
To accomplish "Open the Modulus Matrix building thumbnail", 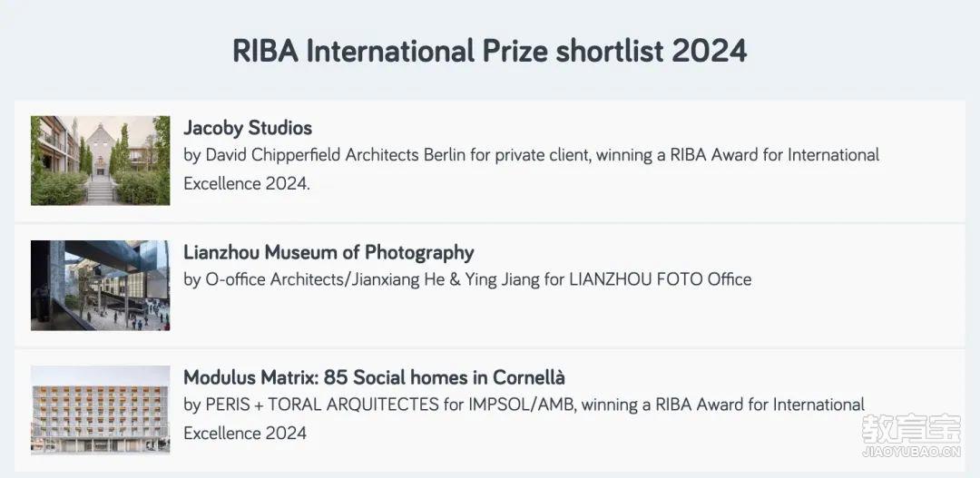I will pos(100,410).
